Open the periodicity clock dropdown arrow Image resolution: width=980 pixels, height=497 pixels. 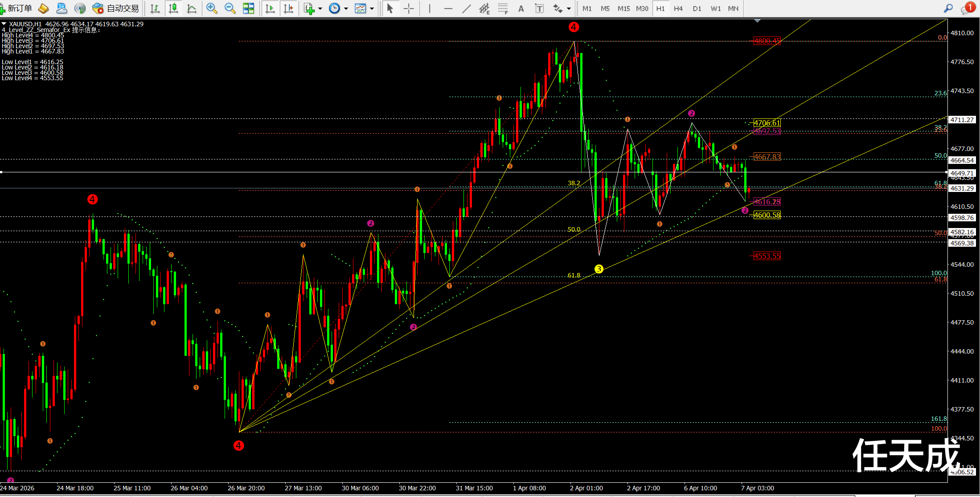(x=346, y=8)
